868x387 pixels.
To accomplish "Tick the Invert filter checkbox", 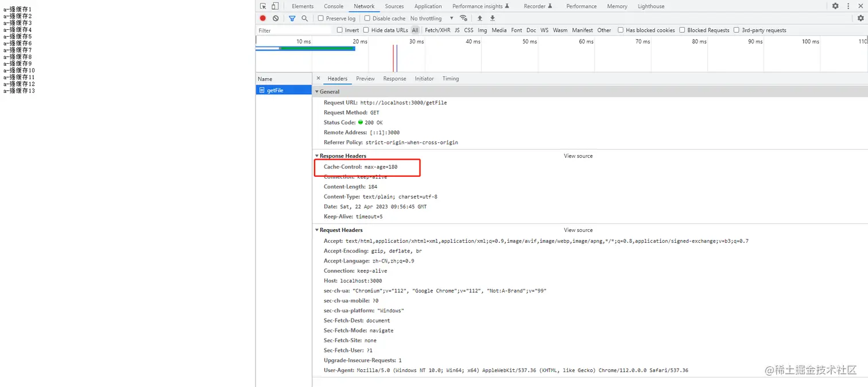I will coord(340,30).
